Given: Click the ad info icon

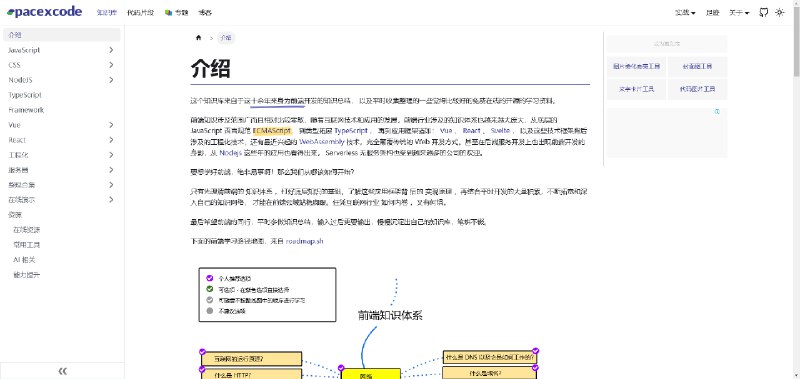Looking at the screenshot, I should pos(717,111).
